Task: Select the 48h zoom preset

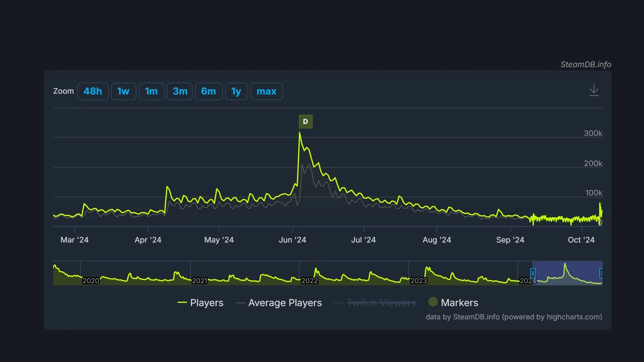Action: [93, 91]
